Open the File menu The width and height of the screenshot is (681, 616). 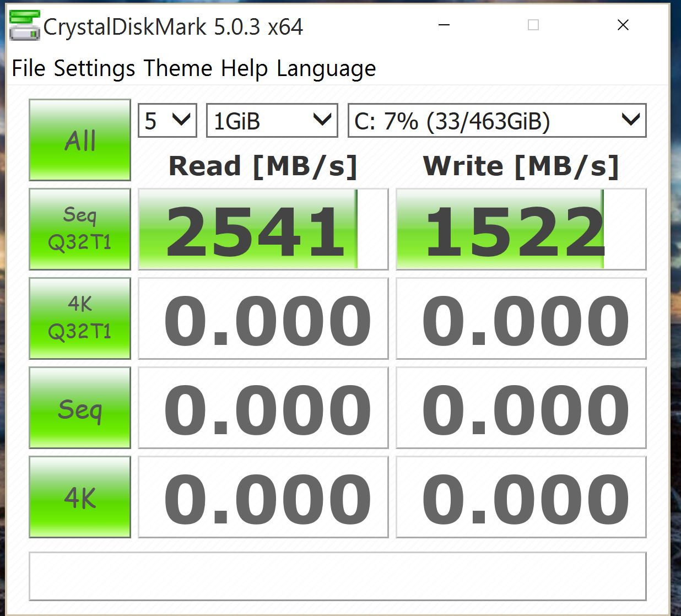click(29, 68)
